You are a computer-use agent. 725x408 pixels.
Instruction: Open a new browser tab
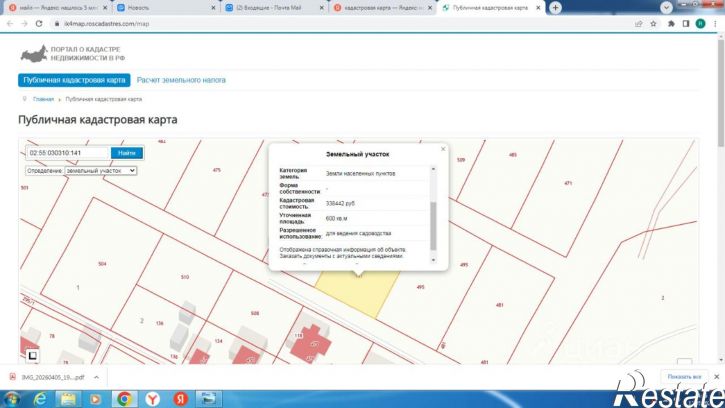[555, 8]
